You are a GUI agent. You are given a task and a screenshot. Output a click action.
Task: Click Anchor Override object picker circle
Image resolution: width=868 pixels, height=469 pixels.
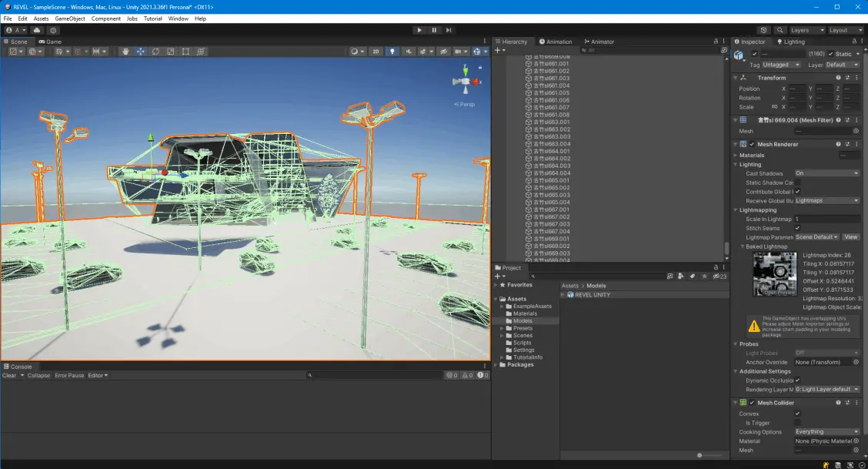pyautogui.click(x=856, y=362)
